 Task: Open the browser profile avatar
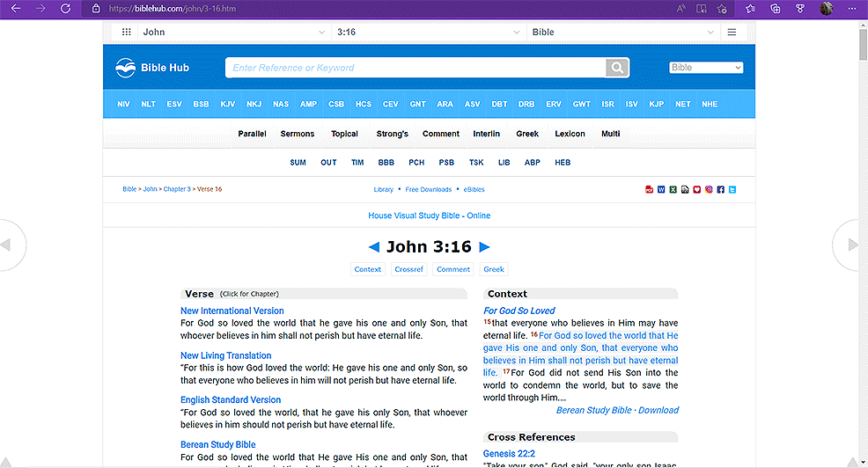[x=827, y=8]
